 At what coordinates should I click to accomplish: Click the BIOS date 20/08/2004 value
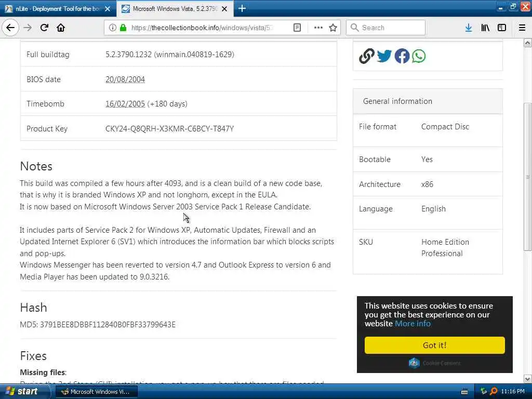[125, 79]
